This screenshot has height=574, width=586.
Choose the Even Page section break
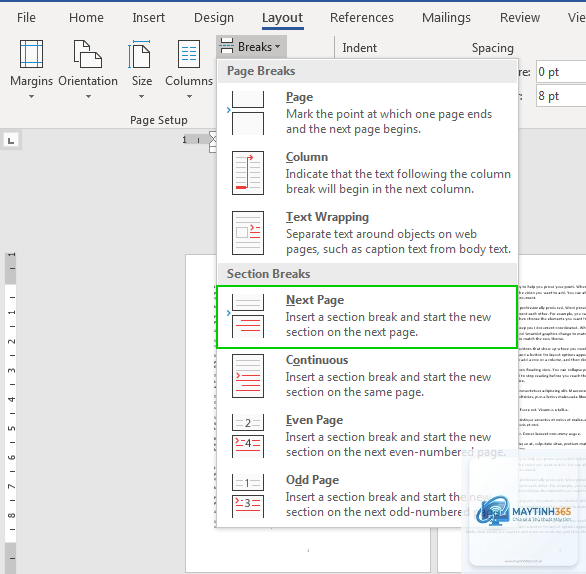pyautogui.click(x=367, y=436)
